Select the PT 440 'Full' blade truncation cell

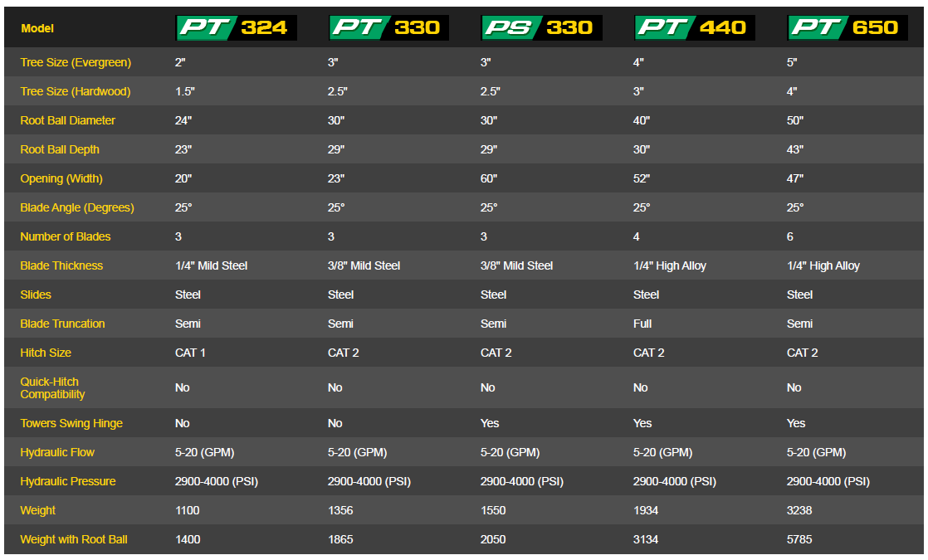642,324
